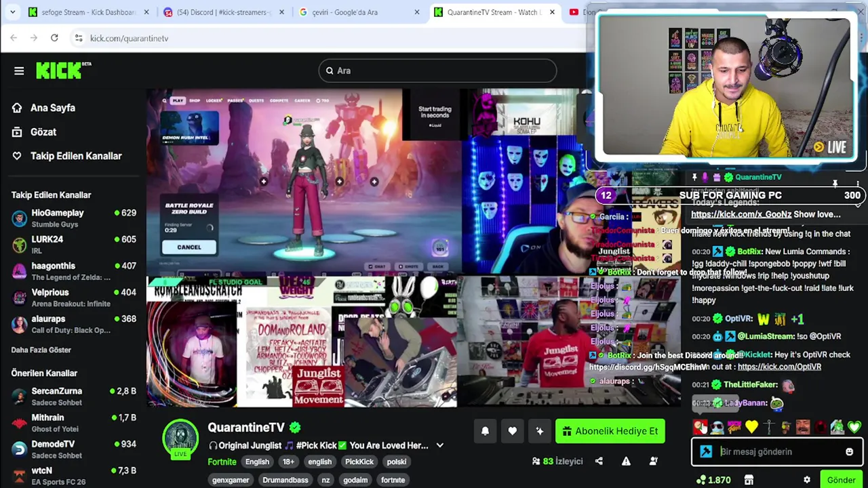Close the QuarantineTV Stream tab

pos(552,12)
